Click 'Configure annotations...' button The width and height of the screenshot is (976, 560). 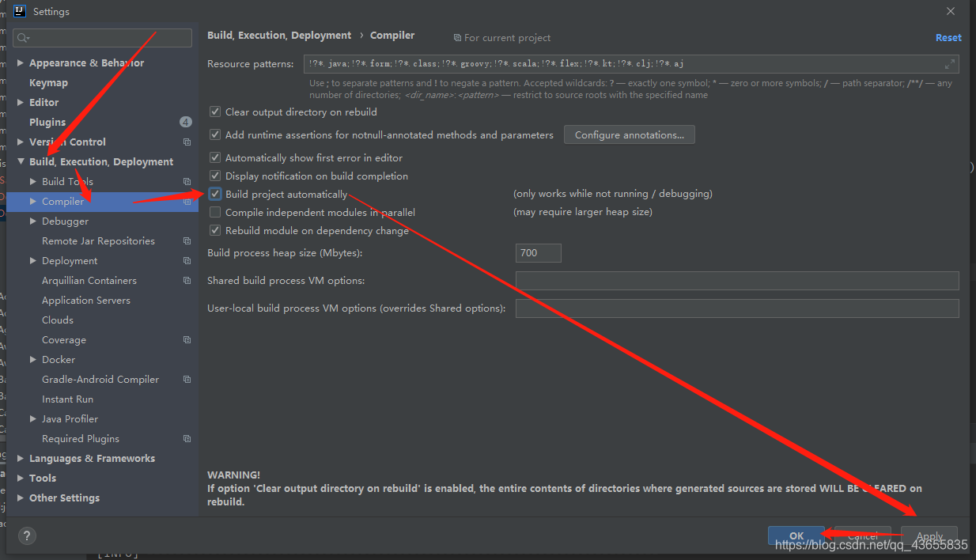coord(630,135)
